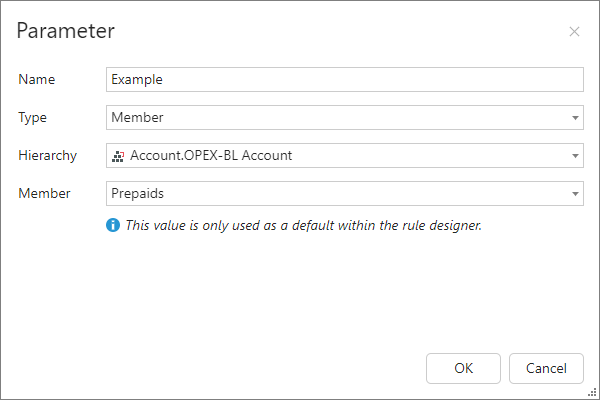Click the hierarchy icon beside Account.OPEX-BL Account
This screenshot has width=600, height=400.
(118, 156)
